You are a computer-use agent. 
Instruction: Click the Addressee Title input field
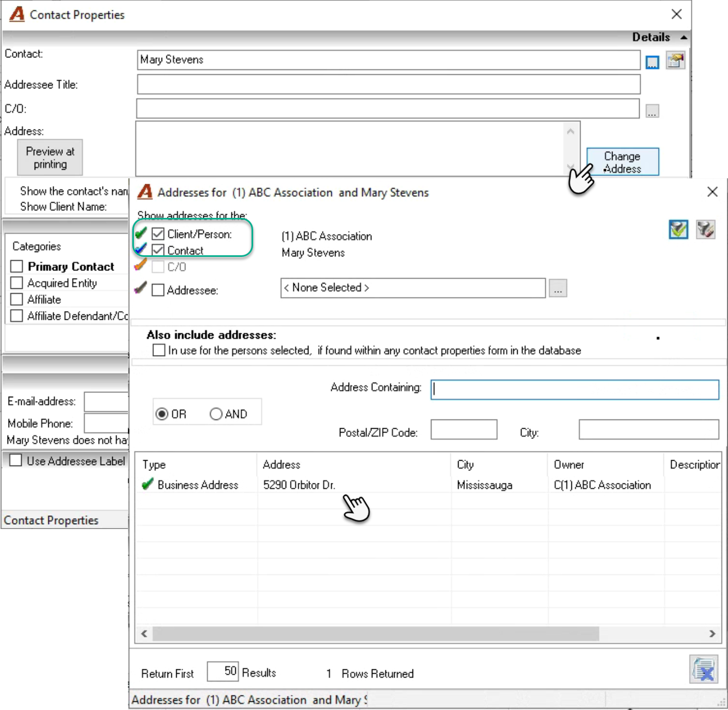(389, 85)
